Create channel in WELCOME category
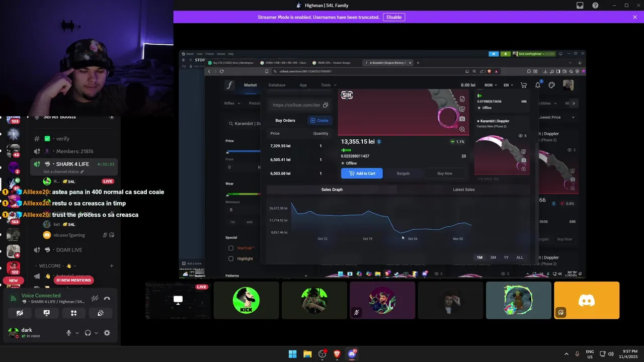This screenshot has width=644, height=362. pos(112,266)
